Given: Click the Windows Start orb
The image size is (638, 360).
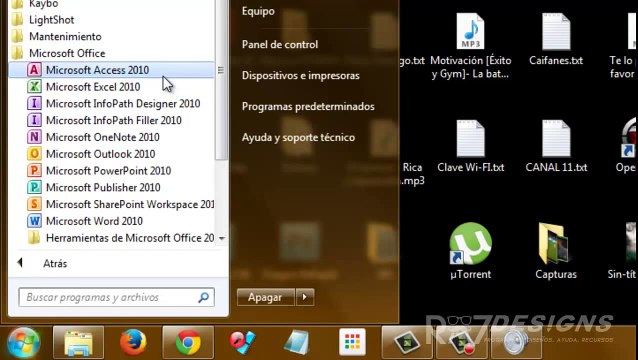Looking at the screenshot, I should (24, 343).
